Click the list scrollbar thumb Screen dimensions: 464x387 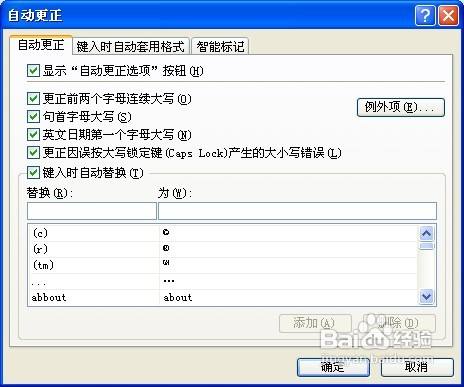427,246
